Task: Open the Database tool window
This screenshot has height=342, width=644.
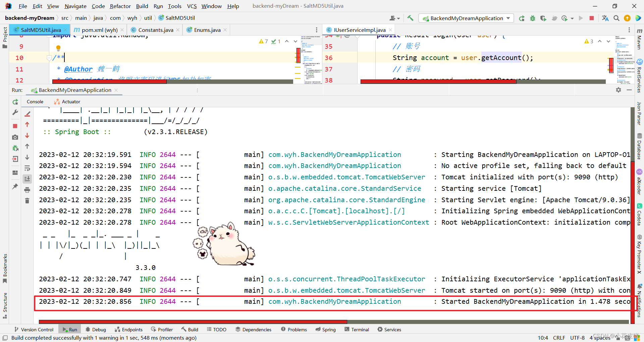Action: (x=639, y=144)
